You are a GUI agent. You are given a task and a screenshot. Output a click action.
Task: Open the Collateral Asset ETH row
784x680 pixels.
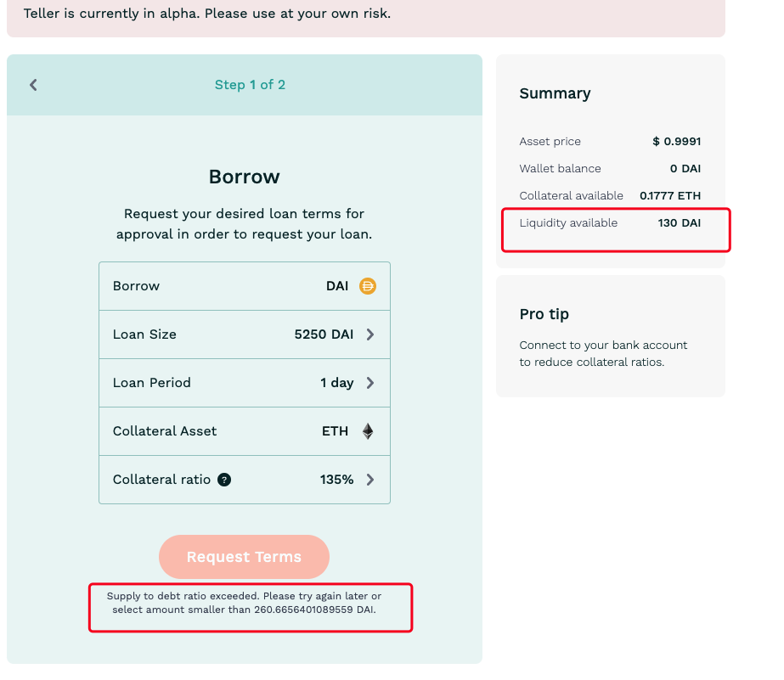245,431
